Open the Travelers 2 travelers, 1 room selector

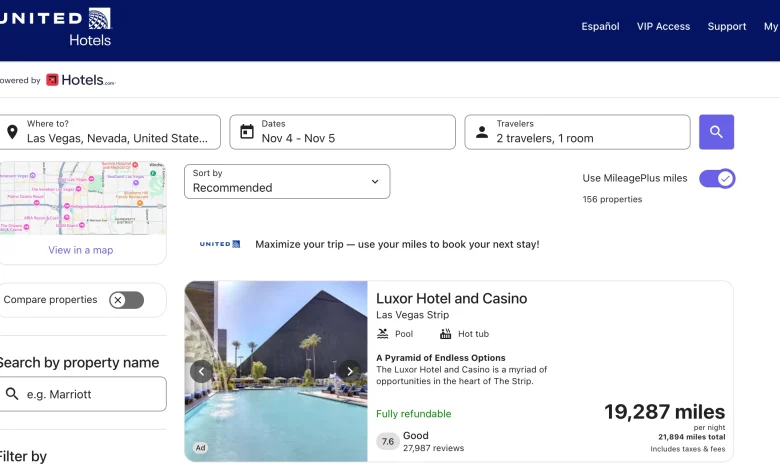point(578,132)
